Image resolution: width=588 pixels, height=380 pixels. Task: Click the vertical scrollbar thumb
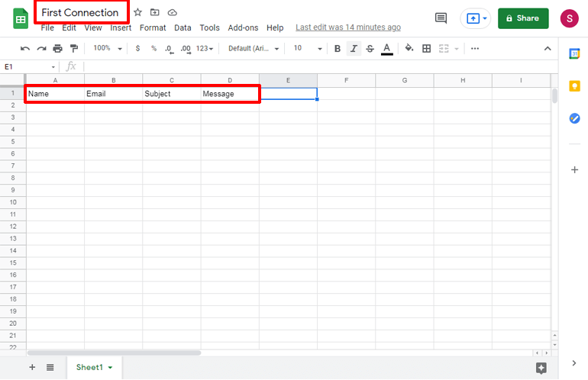click(x=554, y=95)
